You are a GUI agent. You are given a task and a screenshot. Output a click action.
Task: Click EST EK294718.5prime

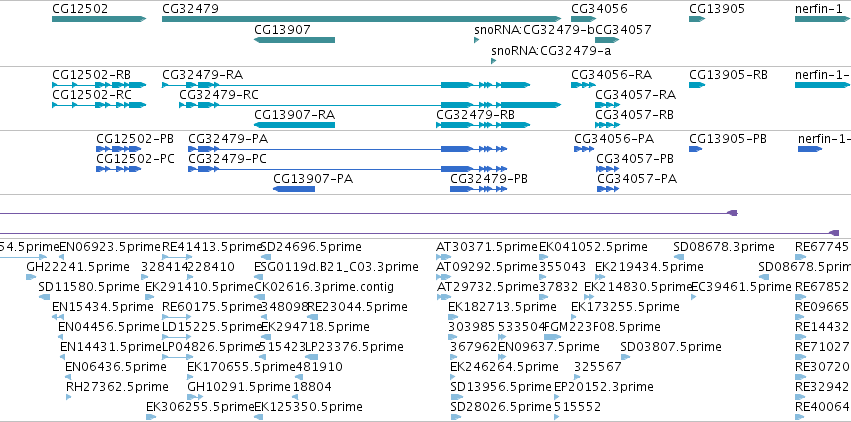(315, 327)
